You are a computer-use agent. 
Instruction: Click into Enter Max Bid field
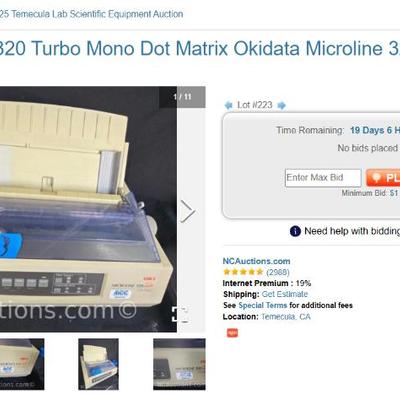(x=323, y=178)
